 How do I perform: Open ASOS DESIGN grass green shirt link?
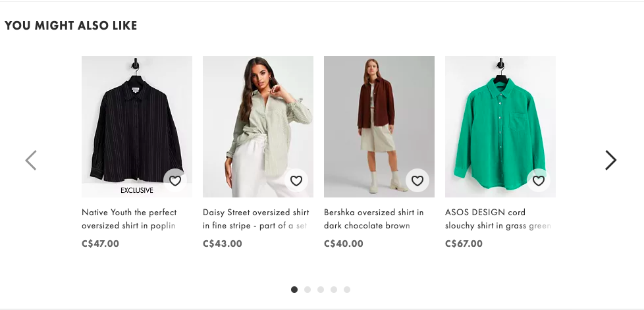[x=498, y=219]
